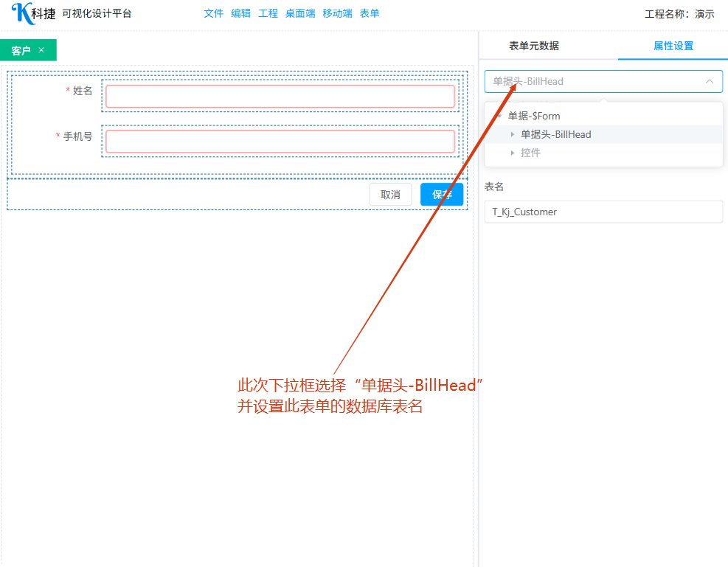Expand the 单据头-BillHead tree node arrow
The image size is (728, 567).
(513, 134)
